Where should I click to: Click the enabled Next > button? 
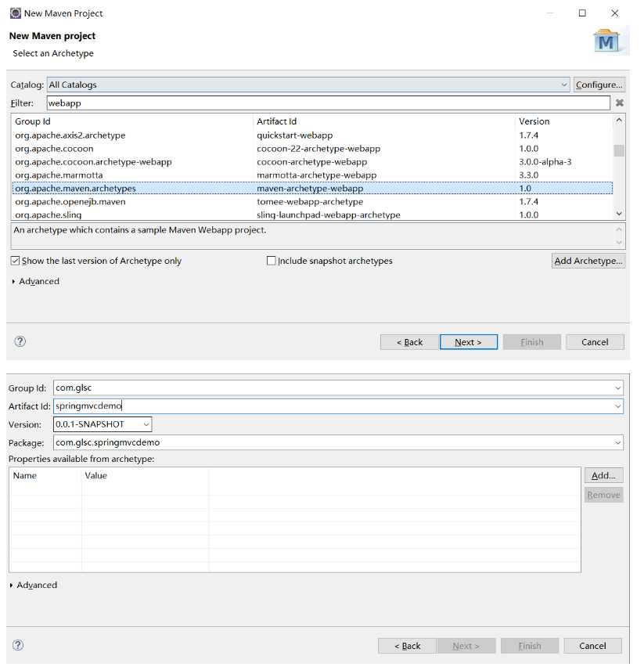pos(469,342)
